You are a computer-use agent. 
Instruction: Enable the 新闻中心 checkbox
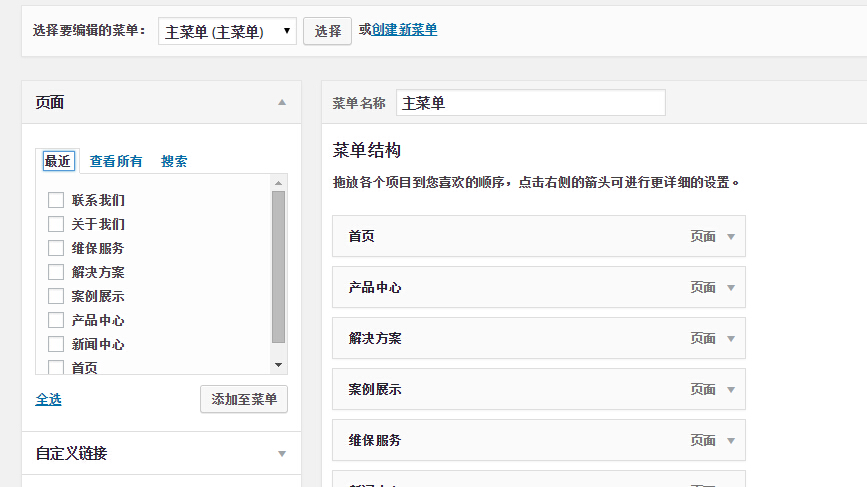click(x=56, y=344)
